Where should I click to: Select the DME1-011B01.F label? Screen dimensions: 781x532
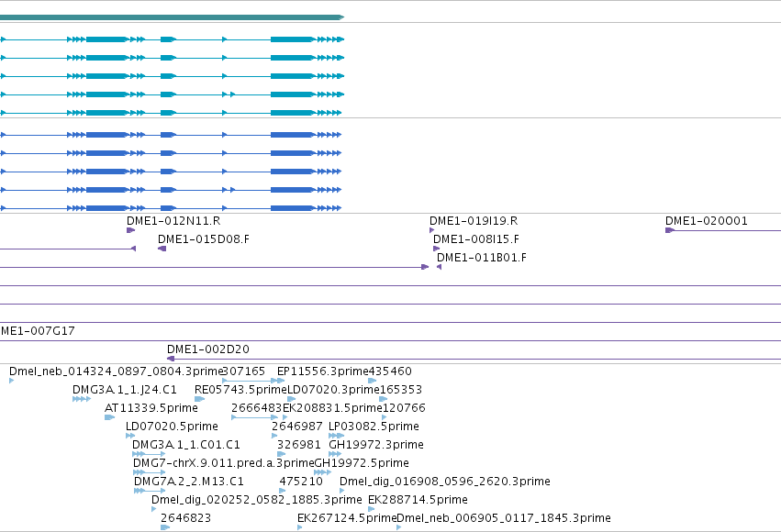(x=482, y=258)
